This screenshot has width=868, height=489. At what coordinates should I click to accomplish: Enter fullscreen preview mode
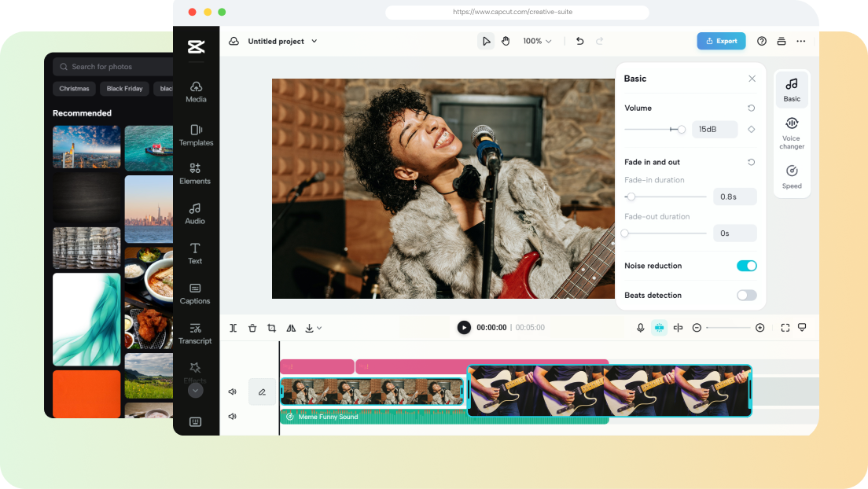785,328
